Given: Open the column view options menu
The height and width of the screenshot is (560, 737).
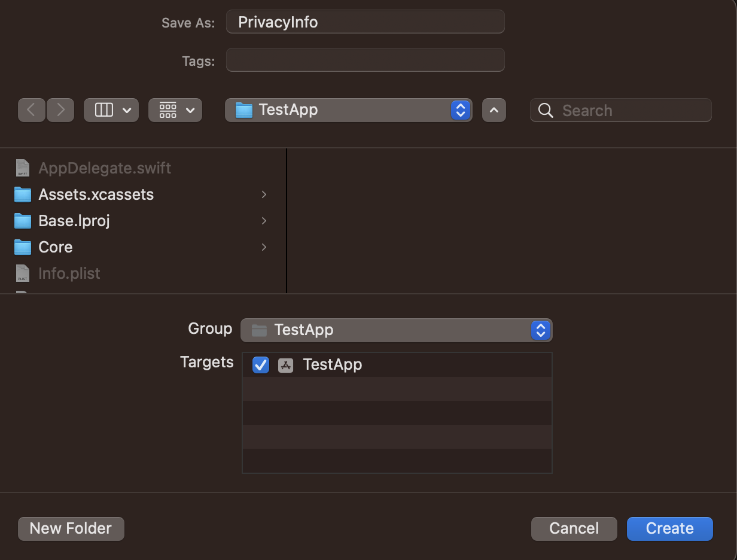Looking at the screenshot, I should click(111, 110).
